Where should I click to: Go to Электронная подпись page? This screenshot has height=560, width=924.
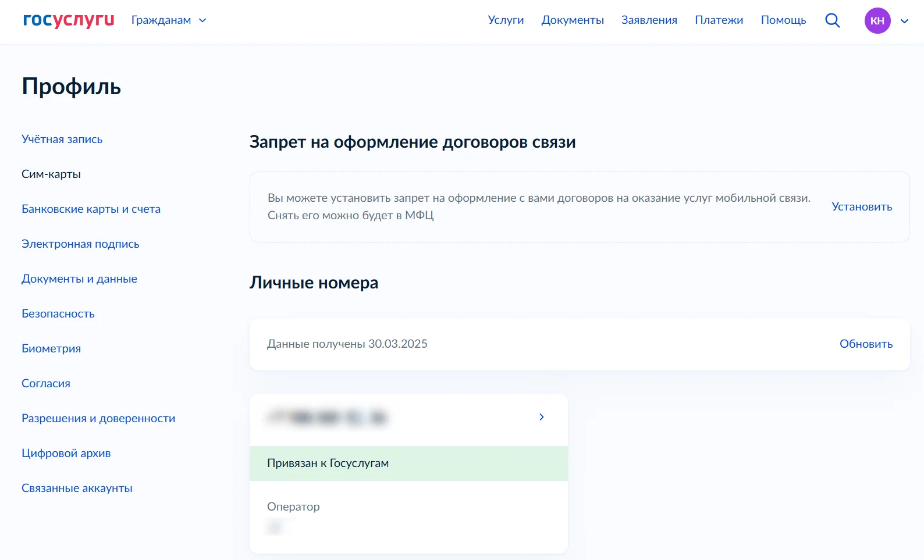tap(80, 244)
